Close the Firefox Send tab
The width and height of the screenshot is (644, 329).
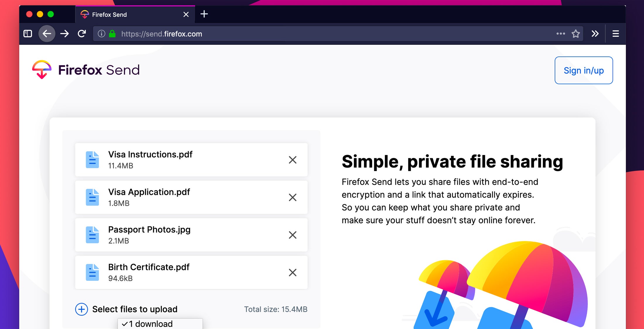coord(186,14)
